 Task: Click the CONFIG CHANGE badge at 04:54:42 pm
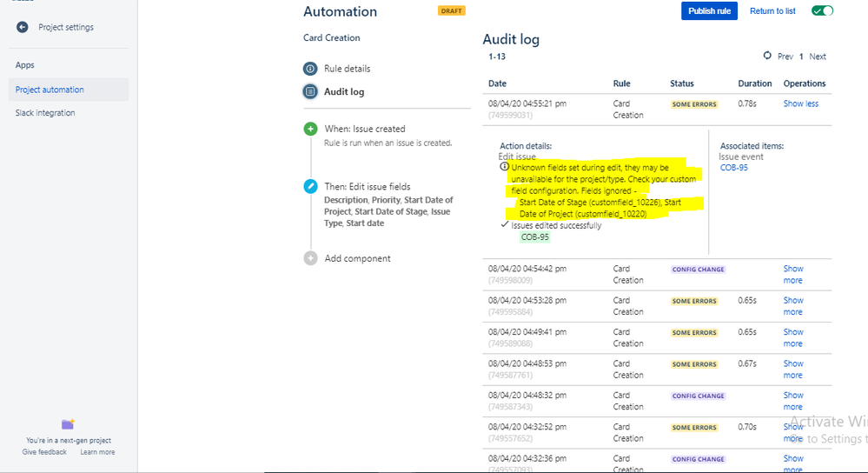point(698,270)
